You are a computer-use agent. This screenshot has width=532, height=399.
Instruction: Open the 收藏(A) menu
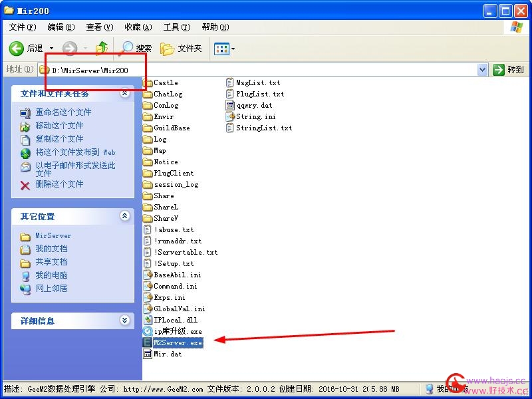pos(138,27)
